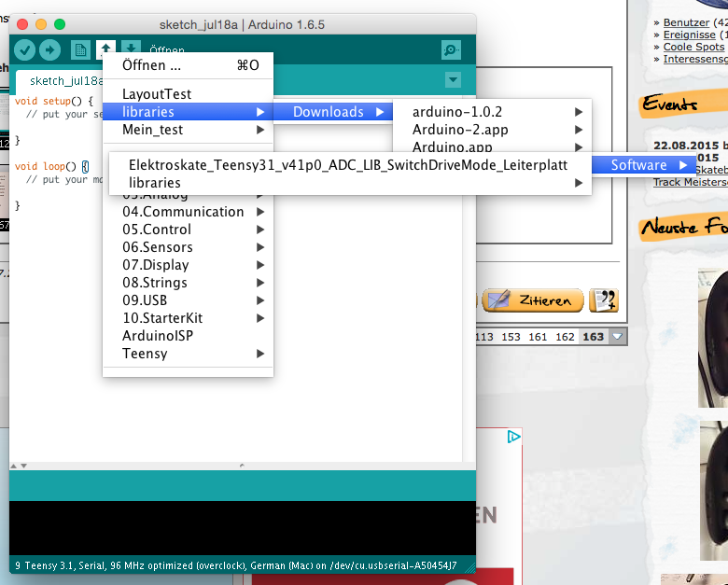Screen dimensions: 728x585
Task: Click the Zitieren button in browser
Action: pos(533,300)
